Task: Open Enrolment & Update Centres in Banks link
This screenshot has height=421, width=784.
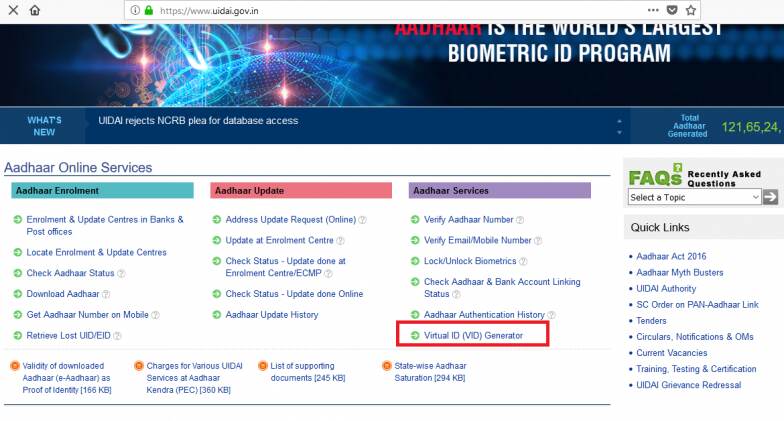Action: (x=105, y=226)
